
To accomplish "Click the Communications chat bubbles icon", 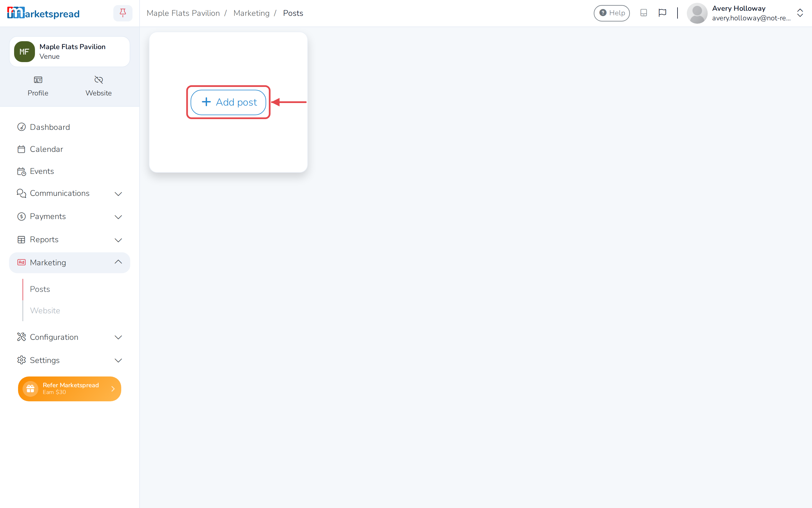I will click(x=21, y=193).
